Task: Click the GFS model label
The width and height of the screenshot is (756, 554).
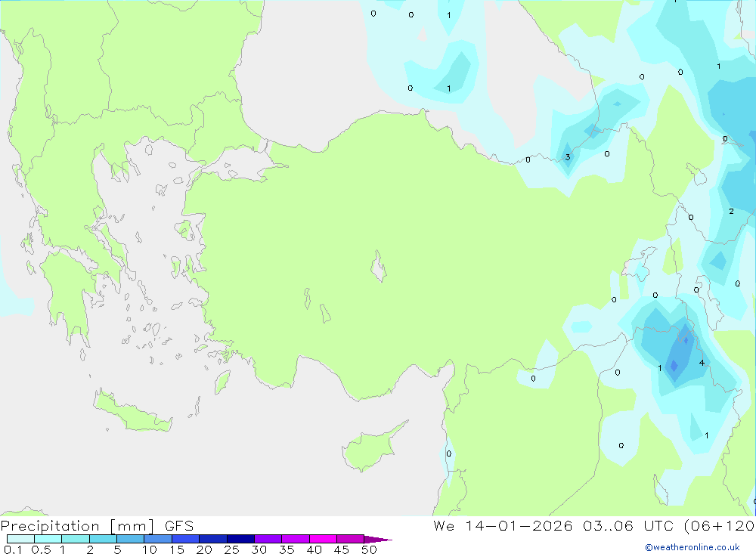Action: (x=179, y=526)
